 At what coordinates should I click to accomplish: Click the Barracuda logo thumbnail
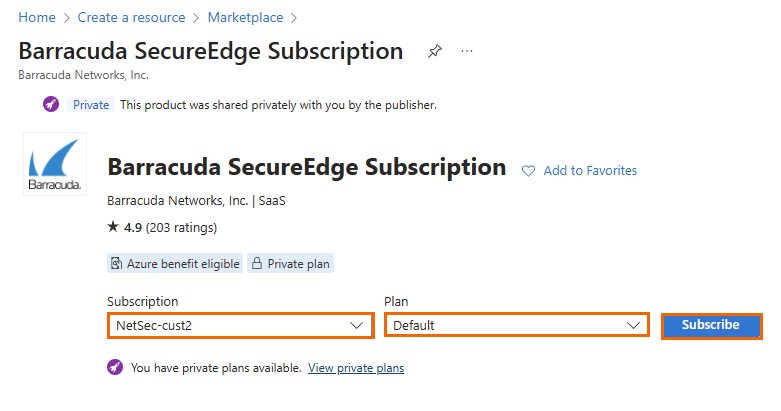(55, 164)
